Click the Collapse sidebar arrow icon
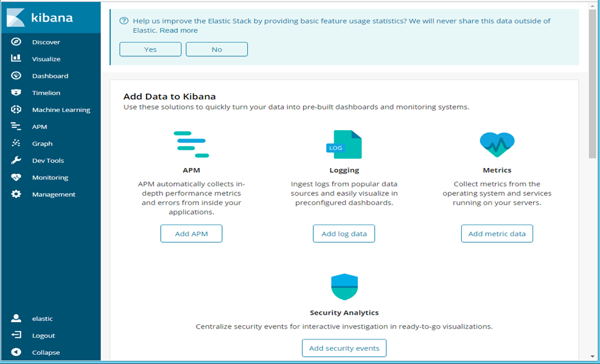 (16, 352)
